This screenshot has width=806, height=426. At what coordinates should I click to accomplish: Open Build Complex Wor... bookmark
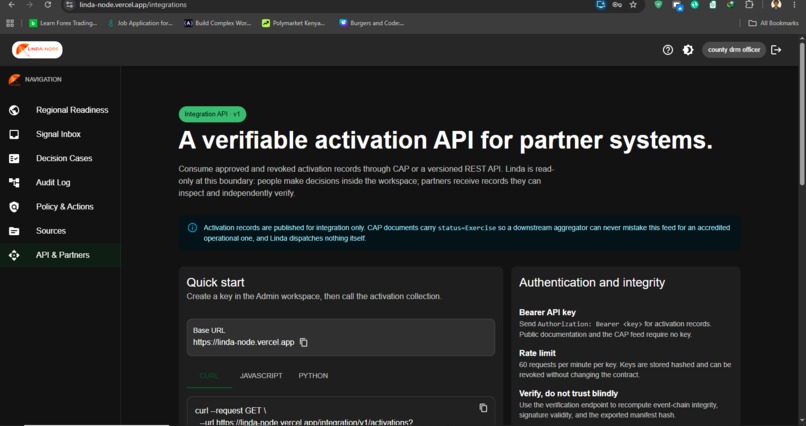218,23
